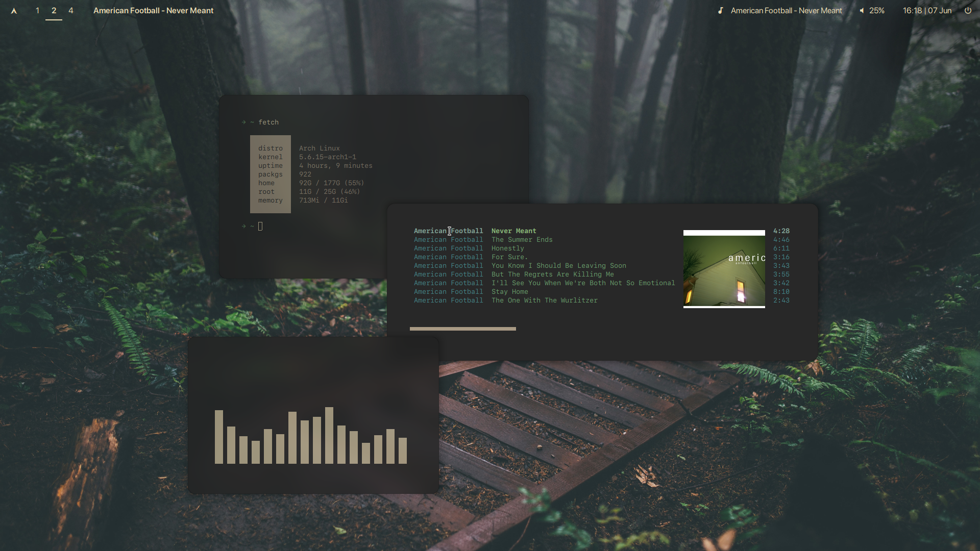Select active workspace 2
The height and width of the screenshot is (551, 980).
pyautogui.click(x=54, y=11)
